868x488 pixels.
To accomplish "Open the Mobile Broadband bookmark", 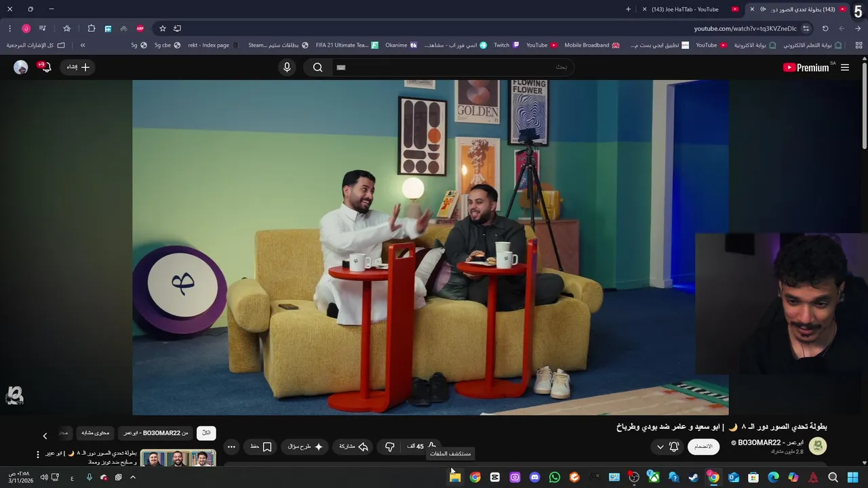I will pyautogui.click(x=592, y=45).
